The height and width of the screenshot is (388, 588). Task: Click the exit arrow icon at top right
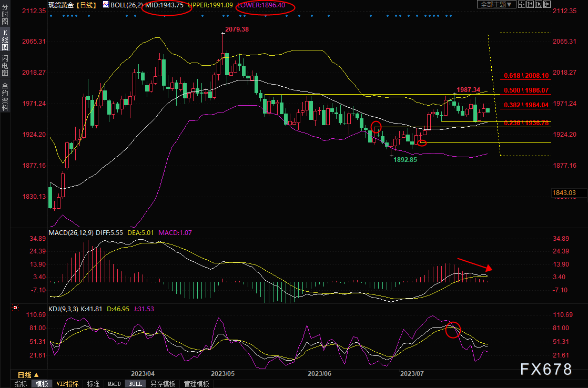(547, 4)
